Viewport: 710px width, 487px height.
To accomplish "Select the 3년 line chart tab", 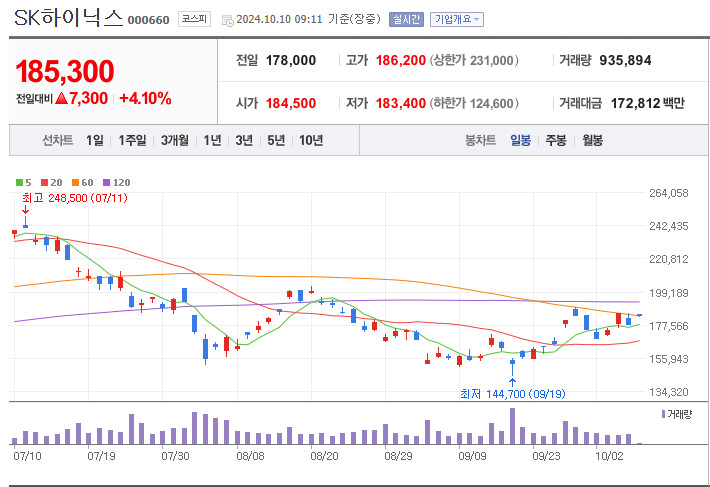I will coord(244,140).
